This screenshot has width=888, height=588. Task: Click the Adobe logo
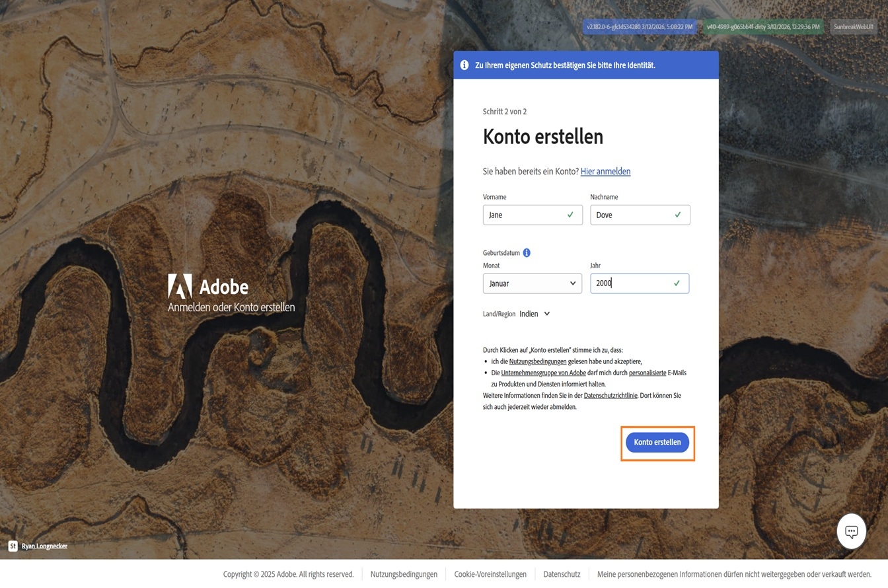[179, 287]
